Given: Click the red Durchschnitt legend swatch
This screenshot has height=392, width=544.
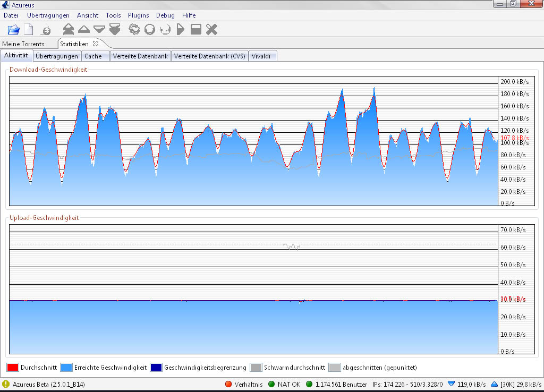Looking at the screenshot, I should (13, 368).
